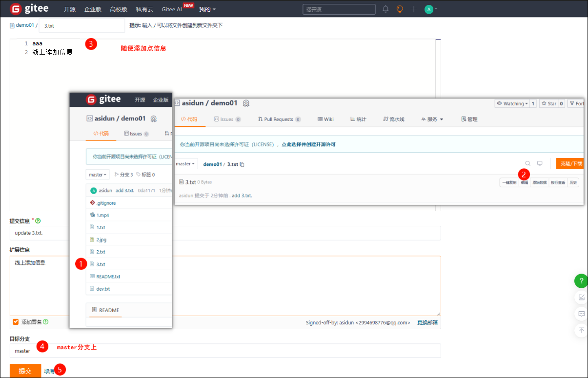
Task: Click the 3.txt file name input field
Action: pos(82,25)
